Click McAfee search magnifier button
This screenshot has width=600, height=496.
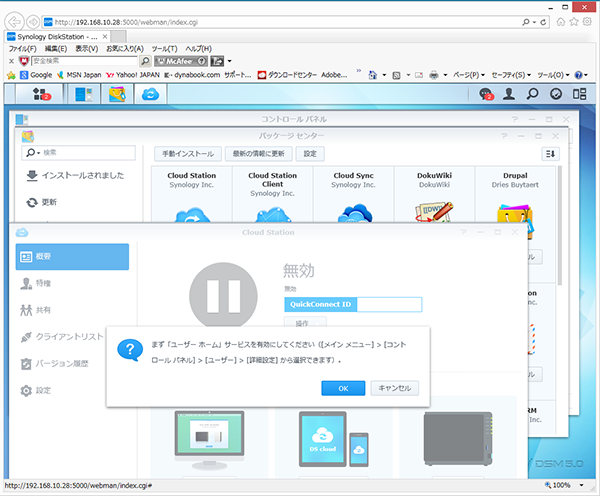[x=145, y=61]
